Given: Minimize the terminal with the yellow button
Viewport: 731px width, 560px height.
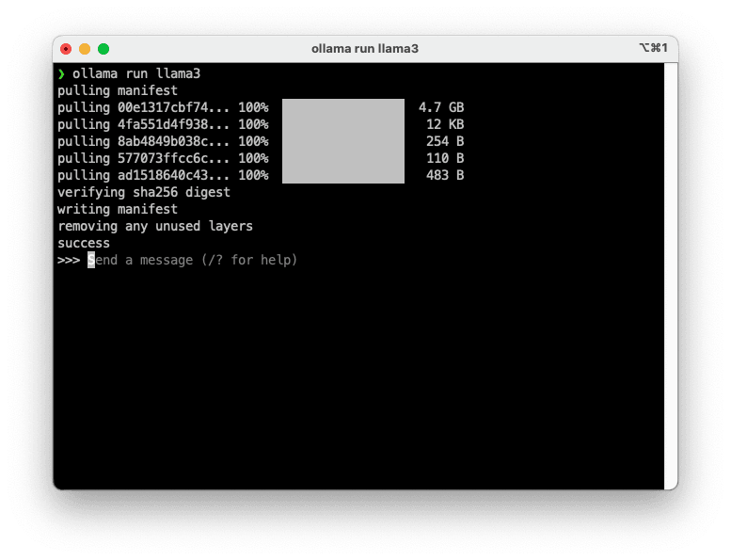Looking at the screenshot, I should (x=85, y=48).
